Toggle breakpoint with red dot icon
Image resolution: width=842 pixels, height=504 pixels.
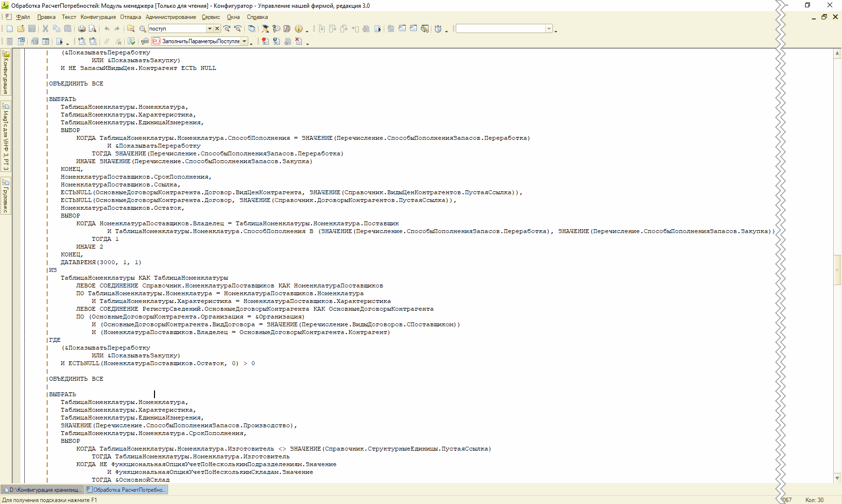pos(265,42)
